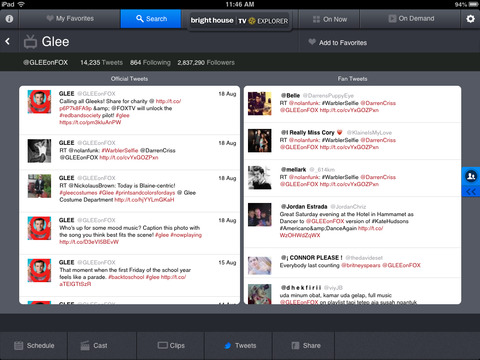The height and width of the screenshot is (360, 480).
Task: Click the 14,235 Tweets count
Action: (x=101, y=62)
